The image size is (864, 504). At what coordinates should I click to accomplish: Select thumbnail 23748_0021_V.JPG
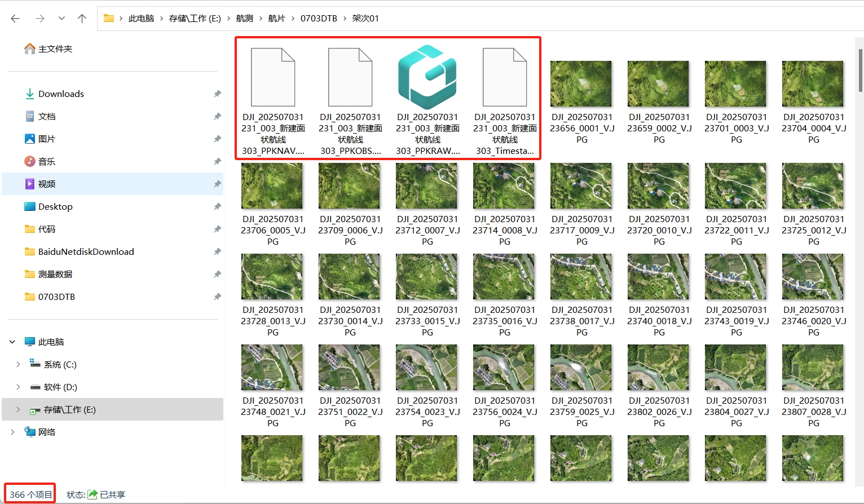click(x=272, y=368)
